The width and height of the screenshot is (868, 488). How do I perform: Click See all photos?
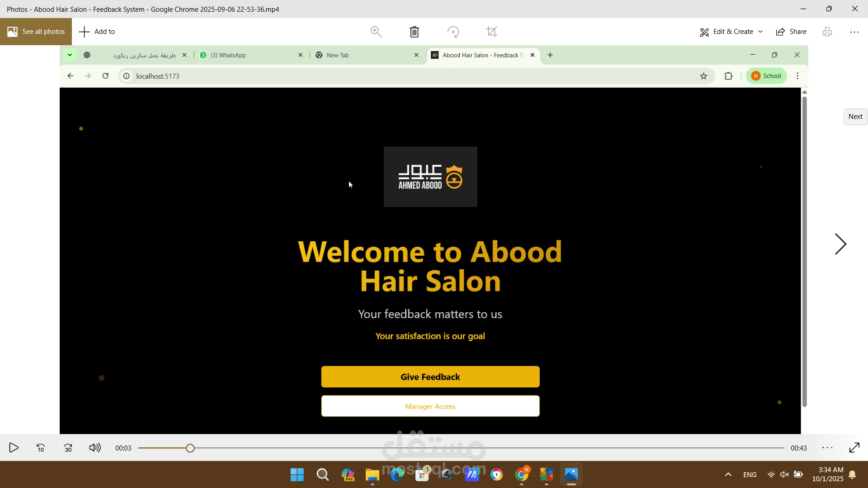36,32
